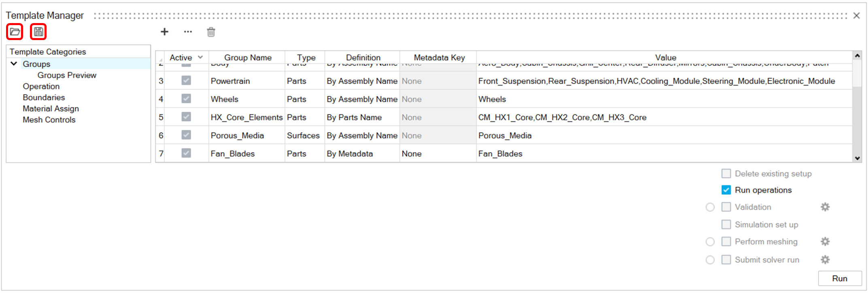Toggle Active checkbox for Powertrain row
Image resolution: width=868 pixels, height=293 pixels.
click(x=186, y=81)
